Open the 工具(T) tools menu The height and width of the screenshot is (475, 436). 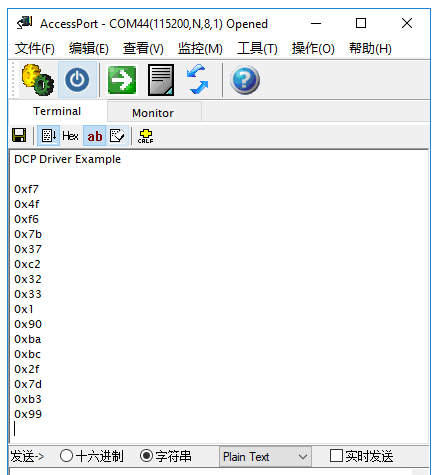tap(257, 49)
